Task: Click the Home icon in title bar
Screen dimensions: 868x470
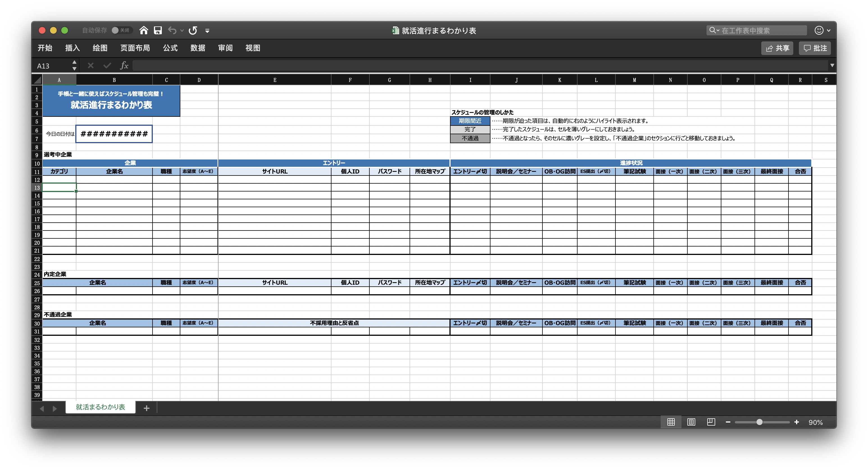Action: click(144, 31)
